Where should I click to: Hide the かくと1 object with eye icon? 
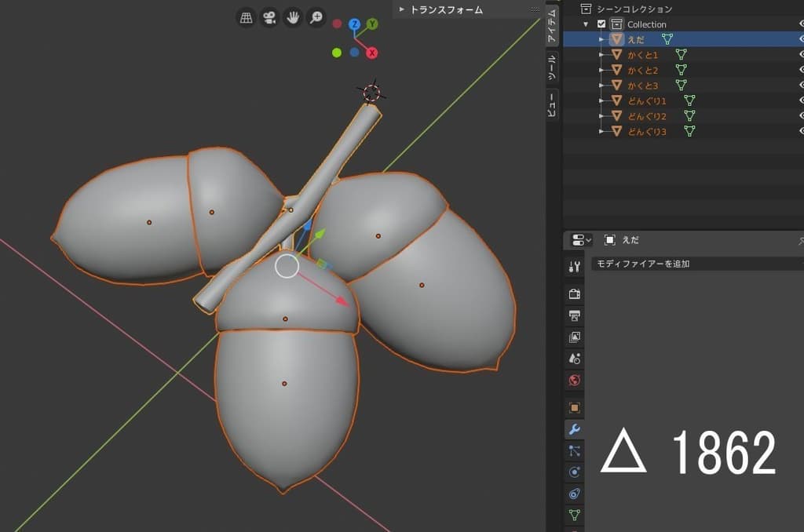coord(801,55)
